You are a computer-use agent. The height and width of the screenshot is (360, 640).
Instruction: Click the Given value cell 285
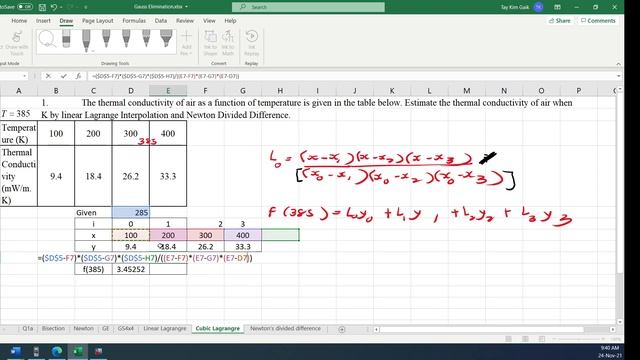coord(131,212)
